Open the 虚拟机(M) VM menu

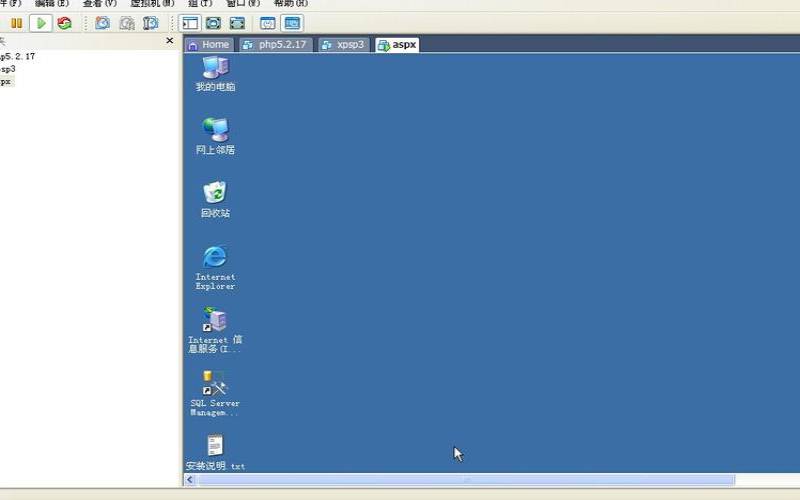coord(152,3)
